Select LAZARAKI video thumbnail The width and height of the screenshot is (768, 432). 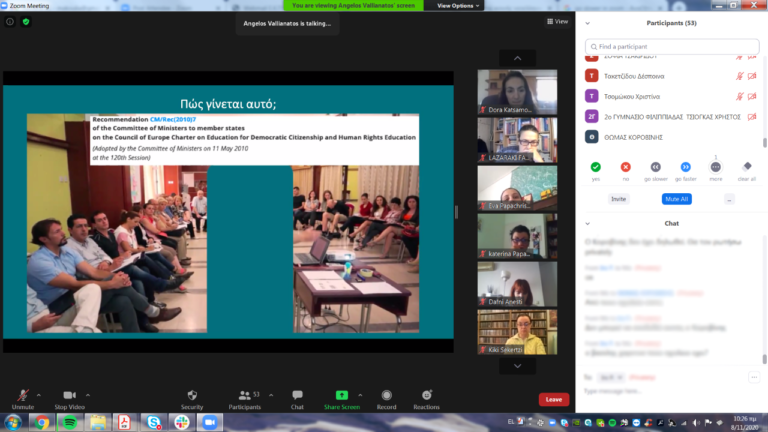pos(517,140)
